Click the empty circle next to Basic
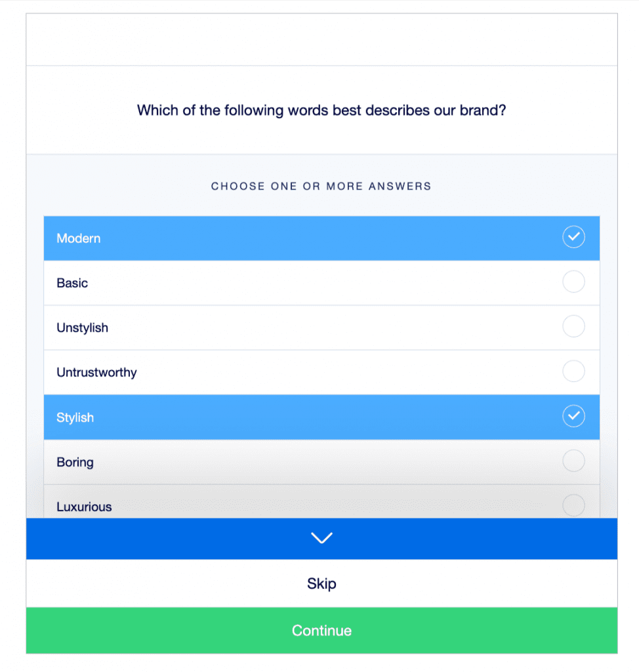This screenshot has height=672, width=639. (x=574, y=282)
